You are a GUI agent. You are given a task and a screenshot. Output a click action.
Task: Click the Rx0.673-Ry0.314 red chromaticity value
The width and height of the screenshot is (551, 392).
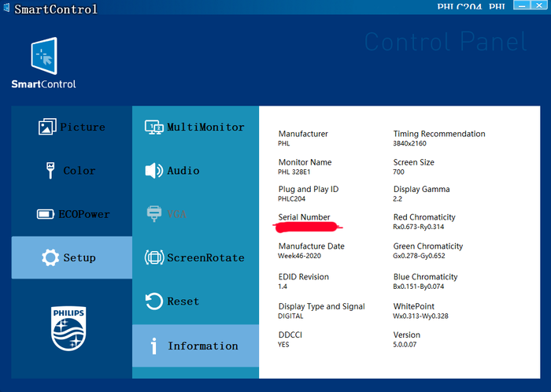(418, 227)
